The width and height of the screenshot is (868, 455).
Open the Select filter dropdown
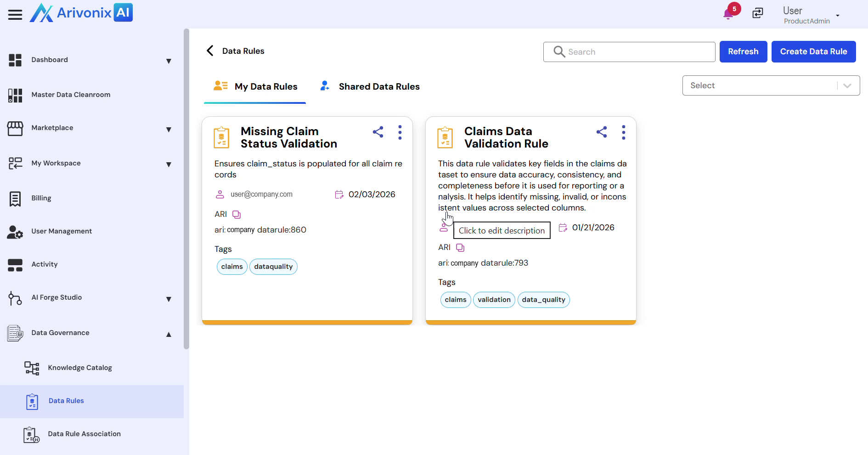771,85
